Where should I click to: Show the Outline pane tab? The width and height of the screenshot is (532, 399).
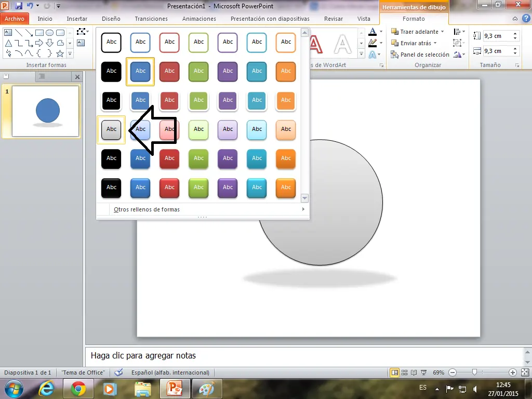pyautogui.click(x=42, y=77)
